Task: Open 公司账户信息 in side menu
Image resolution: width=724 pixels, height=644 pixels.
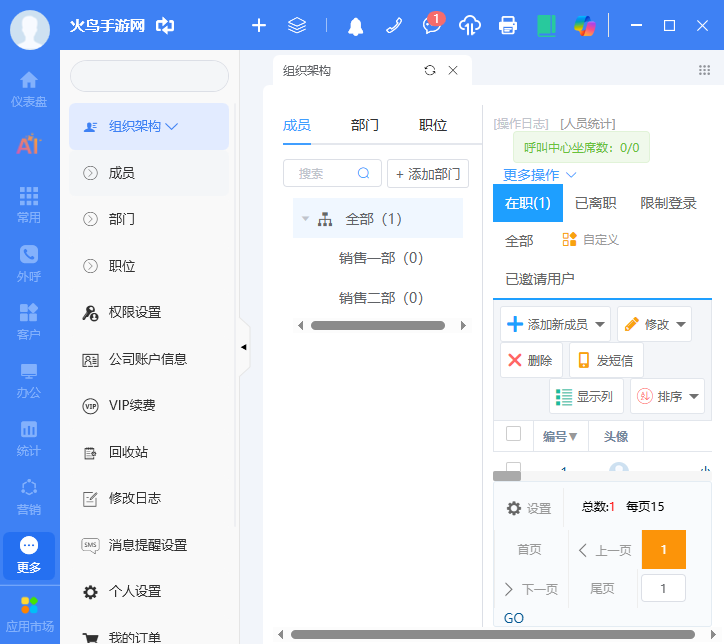Action: 149,359
